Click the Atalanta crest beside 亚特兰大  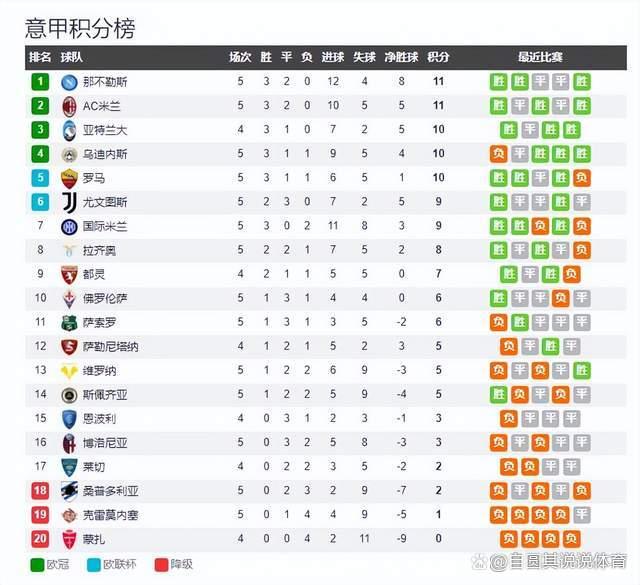tap(69, 130)
